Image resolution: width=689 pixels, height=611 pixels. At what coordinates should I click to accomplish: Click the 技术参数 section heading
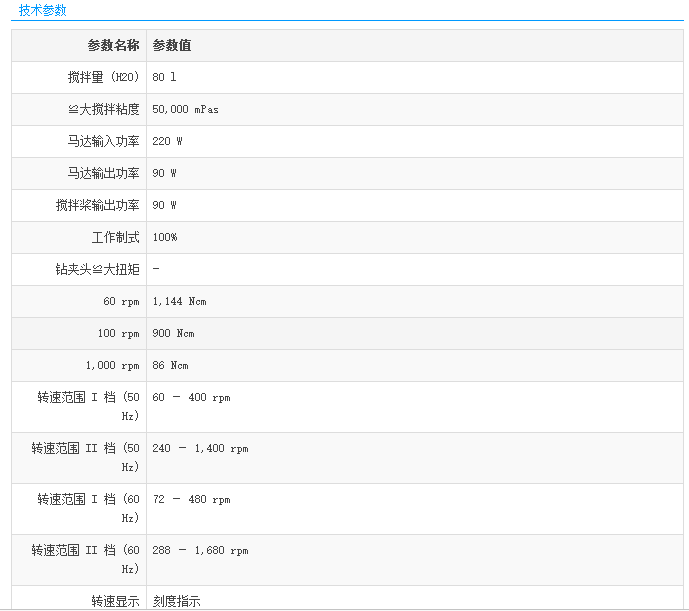coord(42,10)
